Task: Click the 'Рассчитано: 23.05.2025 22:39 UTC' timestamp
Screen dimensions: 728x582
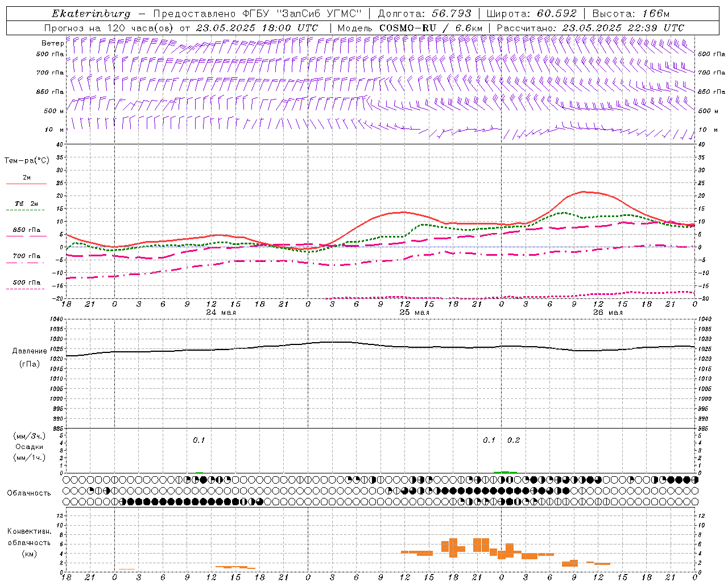Action: coord(590,28)
